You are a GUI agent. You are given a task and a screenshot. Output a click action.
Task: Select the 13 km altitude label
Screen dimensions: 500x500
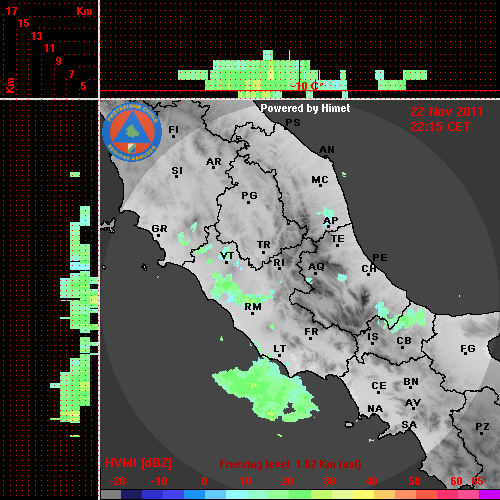tap(37, 36)
